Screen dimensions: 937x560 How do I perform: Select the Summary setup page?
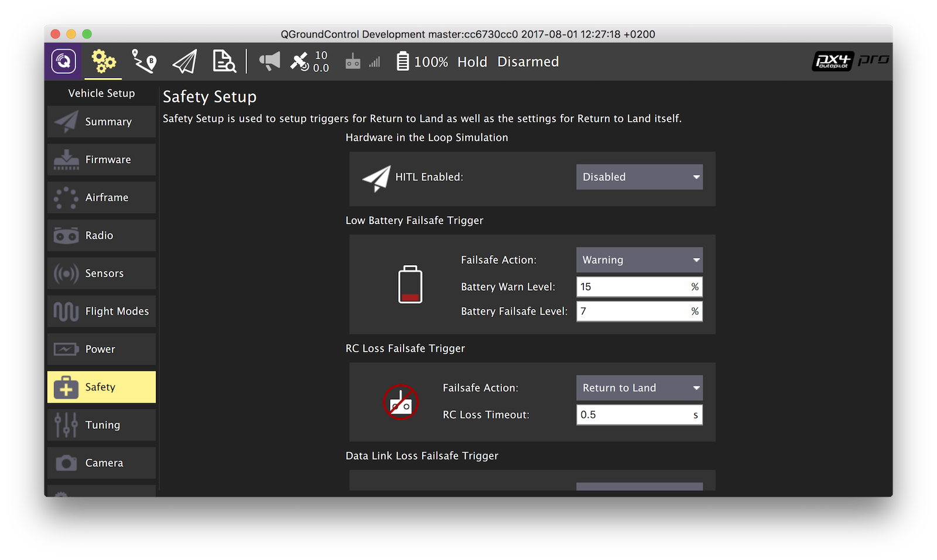pyautogui.click(x=101, y=122)
